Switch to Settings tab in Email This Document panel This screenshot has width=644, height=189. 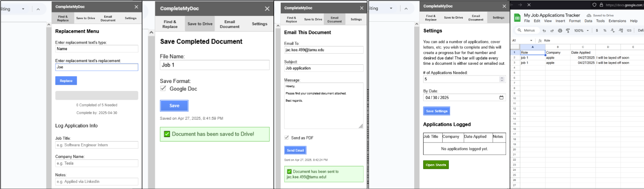coord(356,19)
